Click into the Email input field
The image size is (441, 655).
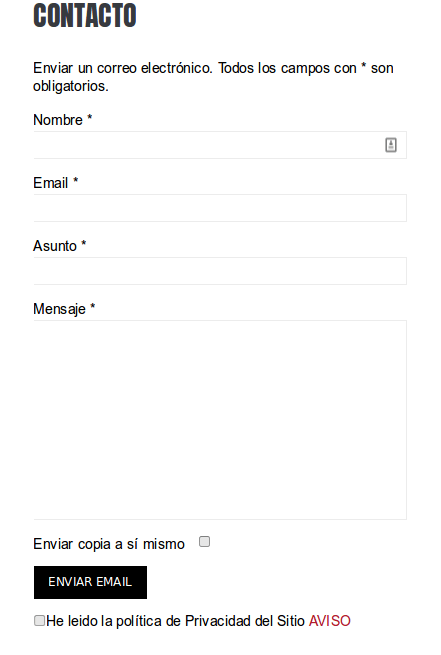pyautogui.click(x=220, y=208)
